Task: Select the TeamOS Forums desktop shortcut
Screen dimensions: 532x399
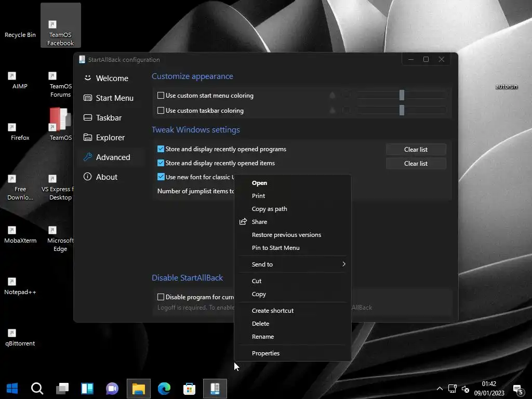Action: pyautogui.click(x=60, y=85)
